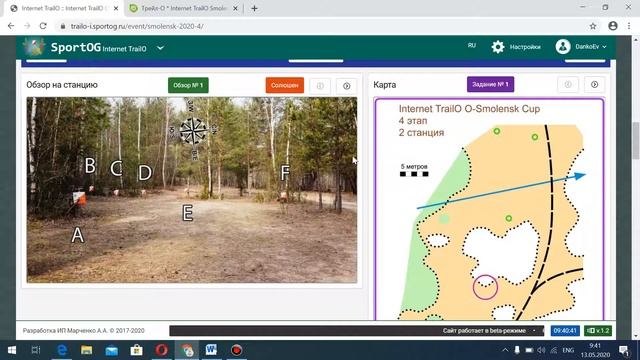The height and width of the screenshot is (360, 640).
Task: Click the purple Задание № 1 button
Action: coord(490,84)
